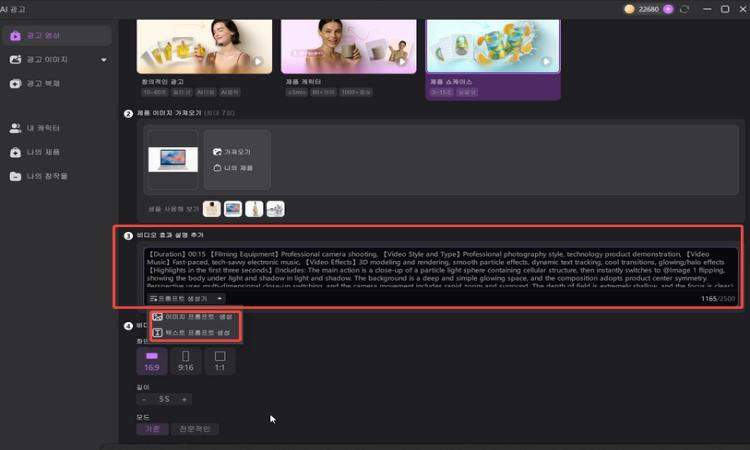750x450 pixels.
Task: Click the 1165/2500 character counter
Action: (718, 298)
